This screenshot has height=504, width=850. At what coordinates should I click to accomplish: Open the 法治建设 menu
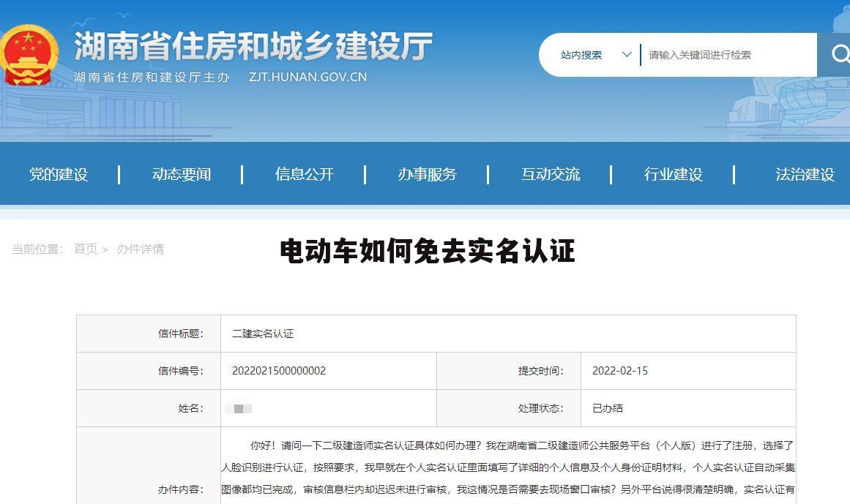click(805, 174)
